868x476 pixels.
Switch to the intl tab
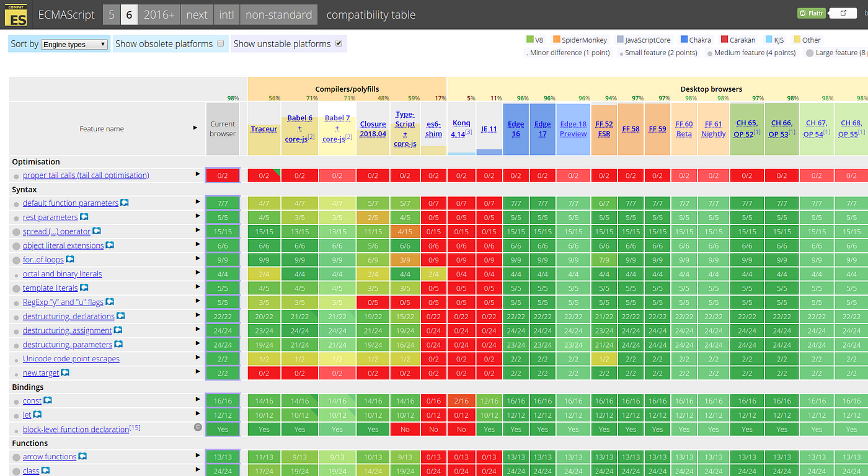pyautogui.click(x=226, y=15)
